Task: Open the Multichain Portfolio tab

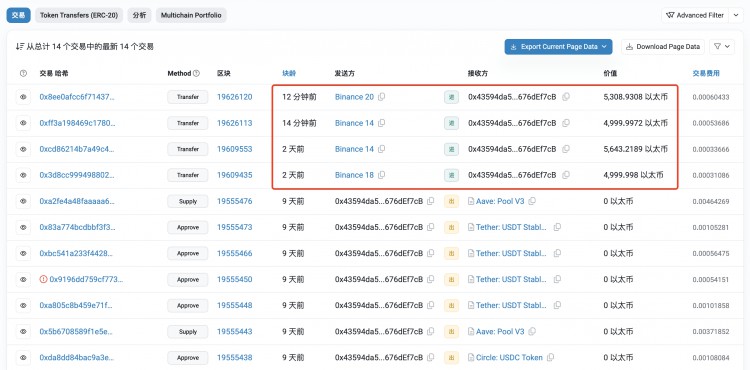Action: coord(191,15)
